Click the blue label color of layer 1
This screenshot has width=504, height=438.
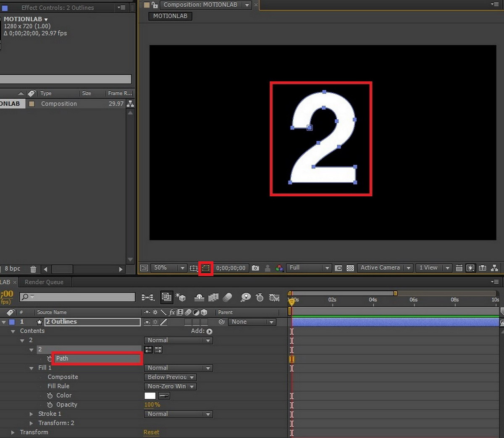click(x=12, y=322)
